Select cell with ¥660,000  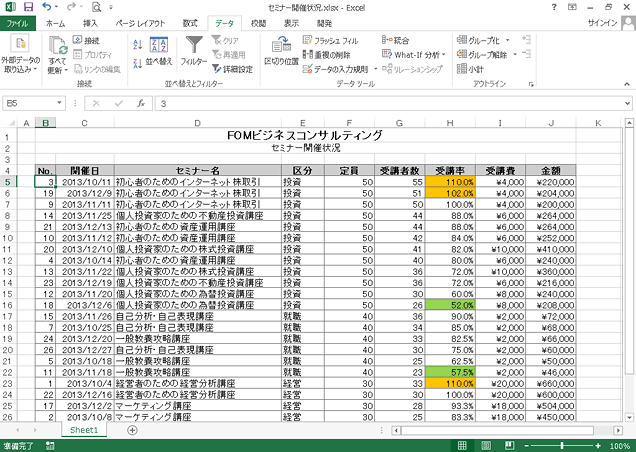550,383
